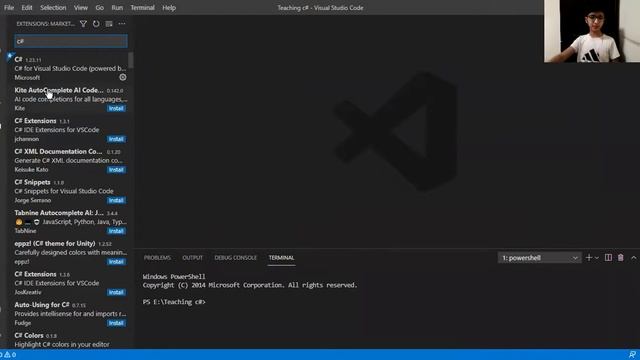Open the manage gear for C# extension
This screenshot has height=360, width=640.
[122, 77]
